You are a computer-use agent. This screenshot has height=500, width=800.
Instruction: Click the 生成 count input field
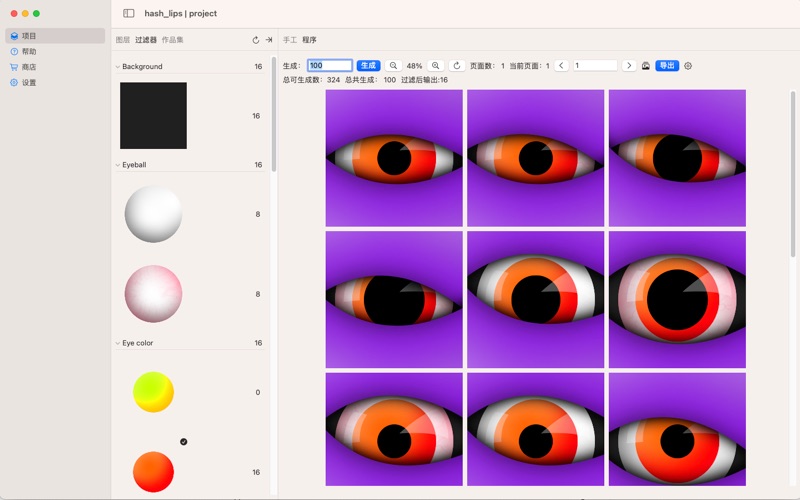[x=329, y=66]
